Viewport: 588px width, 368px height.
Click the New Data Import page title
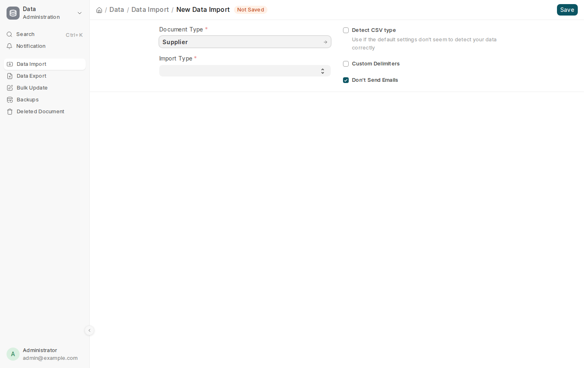coord(203,10)
